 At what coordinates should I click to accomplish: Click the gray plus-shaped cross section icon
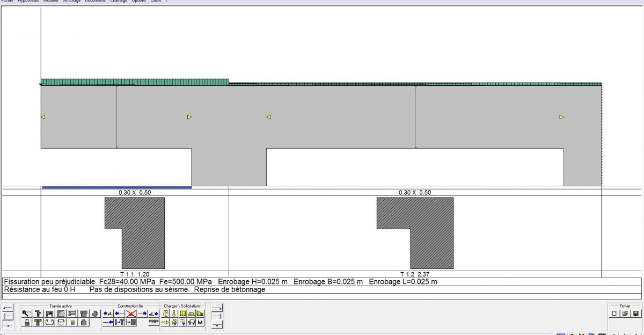[x=95, y=314]
